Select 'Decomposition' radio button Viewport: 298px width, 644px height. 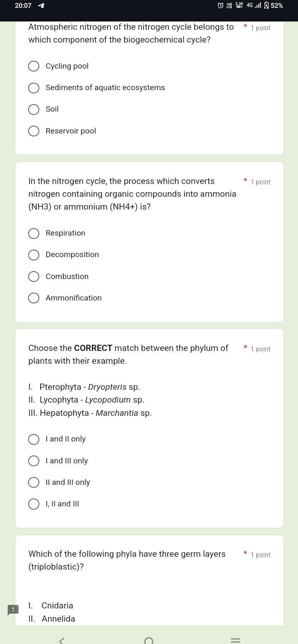(34, 255)
